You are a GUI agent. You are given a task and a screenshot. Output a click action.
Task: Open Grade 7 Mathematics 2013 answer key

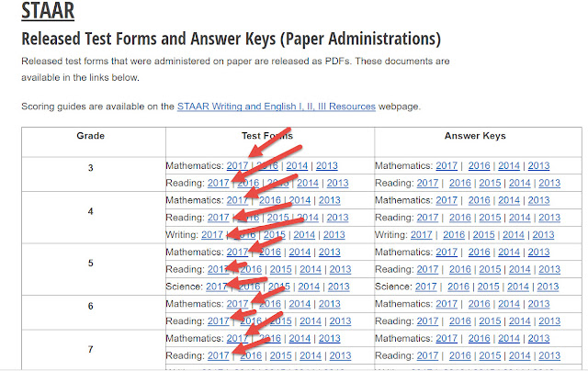[x=538, y=338]
